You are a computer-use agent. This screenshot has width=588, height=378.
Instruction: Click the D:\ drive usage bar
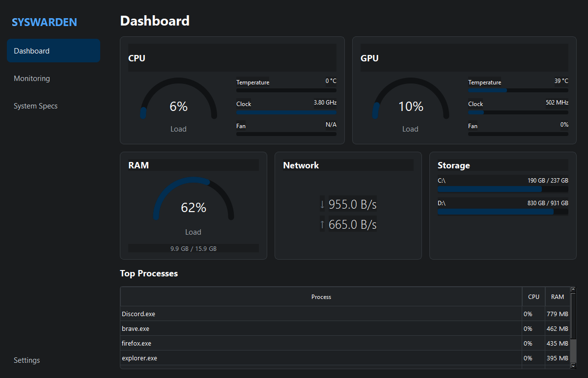[x=503, y=212]
